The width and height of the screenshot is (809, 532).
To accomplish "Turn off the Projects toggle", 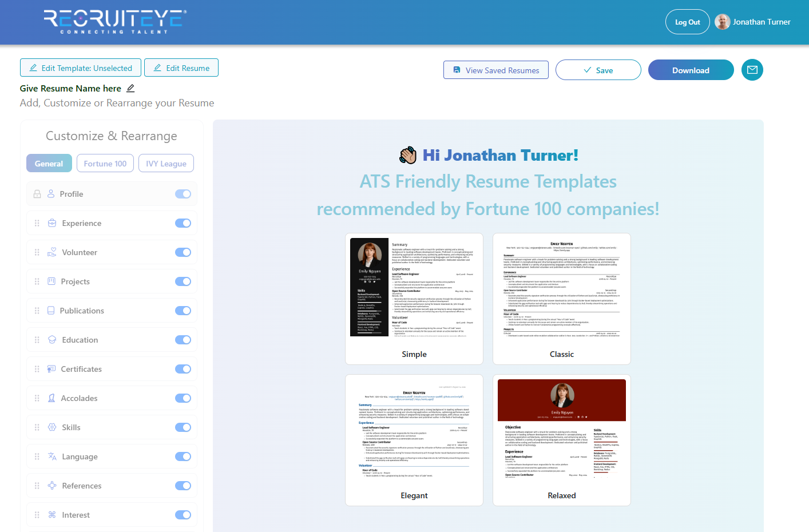I will [183, 281].
